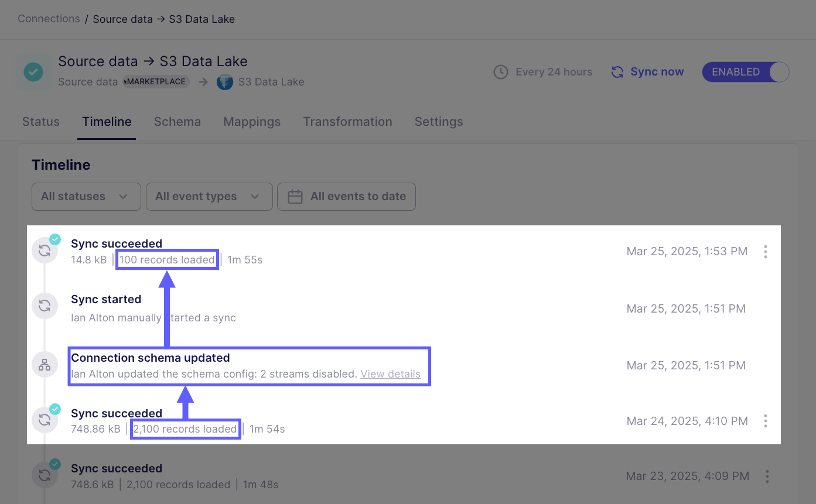Click the Sync started icon from Mar 25

(x=45, y=306)
